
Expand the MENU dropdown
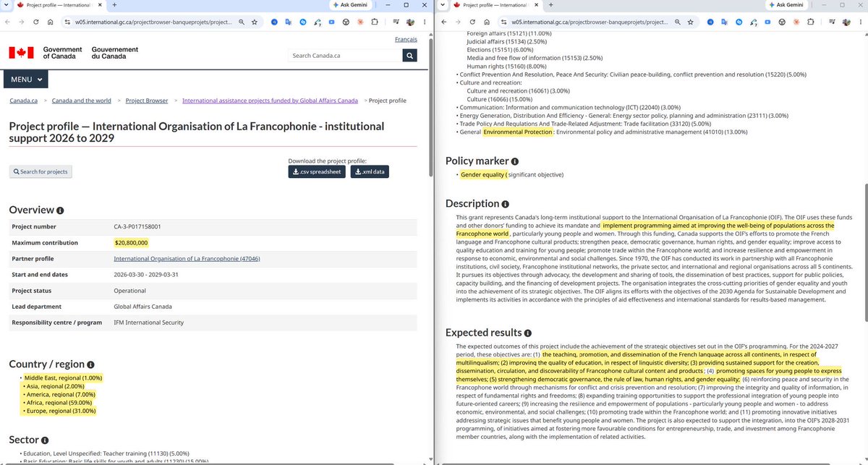pyautogui.click(x=27, y=80)
